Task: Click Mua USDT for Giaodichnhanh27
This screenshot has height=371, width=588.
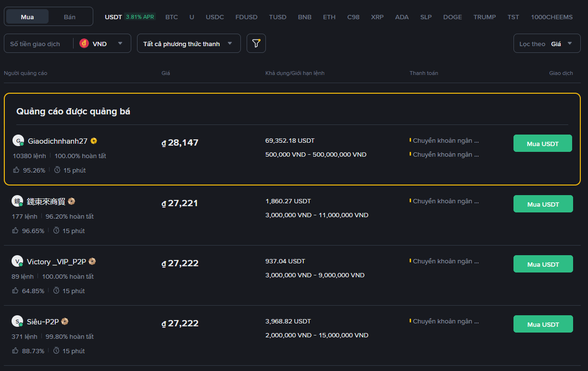Action: pos(542,144)
